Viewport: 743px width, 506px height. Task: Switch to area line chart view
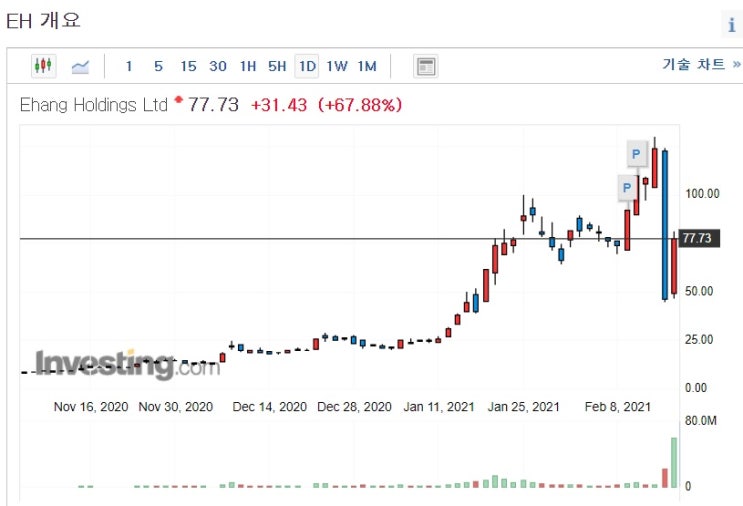pyautogui.click(x=80, y=66)
